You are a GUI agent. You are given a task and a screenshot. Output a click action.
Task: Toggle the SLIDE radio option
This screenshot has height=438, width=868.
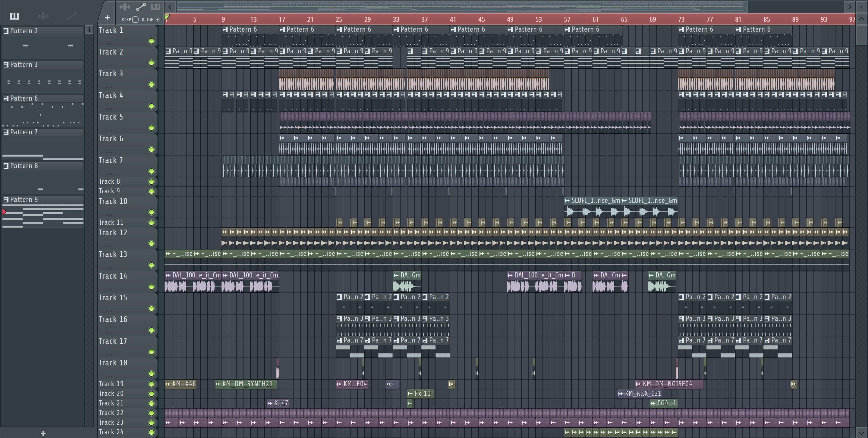(x=157, y=20)
